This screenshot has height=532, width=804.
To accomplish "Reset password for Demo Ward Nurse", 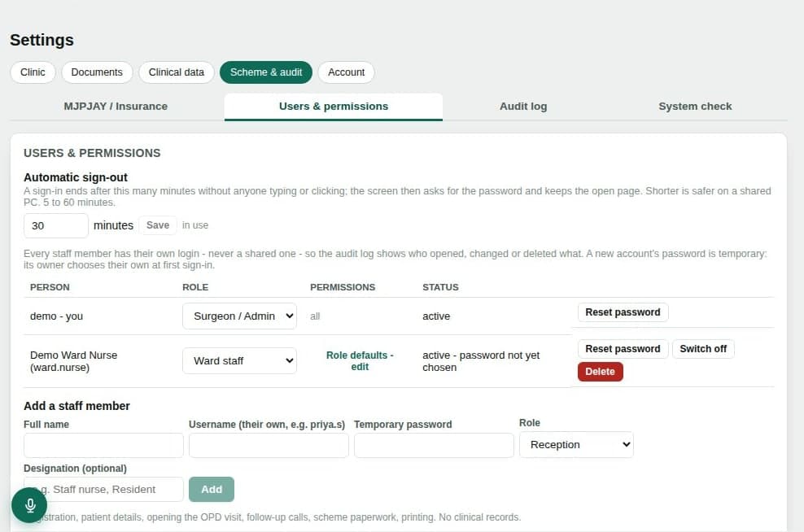I will coord(623,348).
